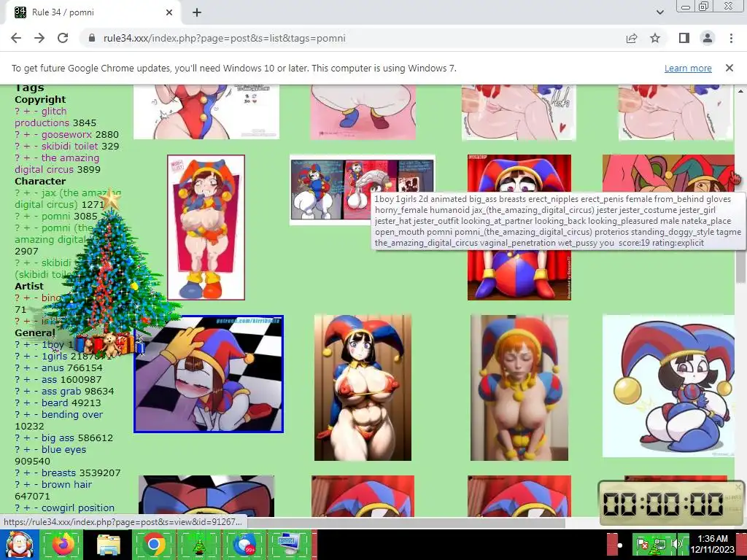Follow the 'Learn more' update link
The image size is (747, 560).
point(688,68)
